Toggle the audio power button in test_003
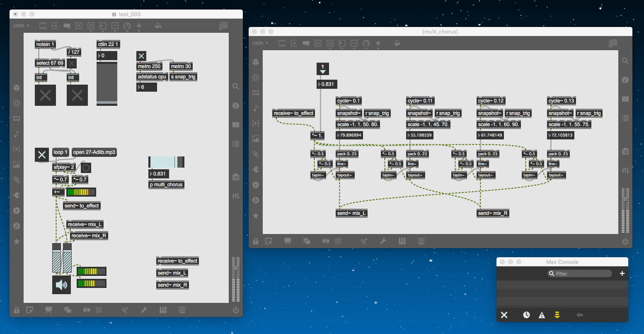This screenshot has width=644, height=334. [236, 310]
